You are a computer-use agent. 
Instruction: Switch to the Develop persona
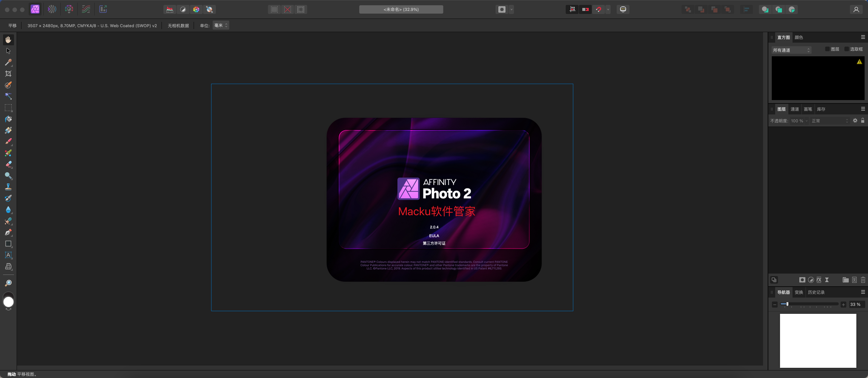coord(69,9)
